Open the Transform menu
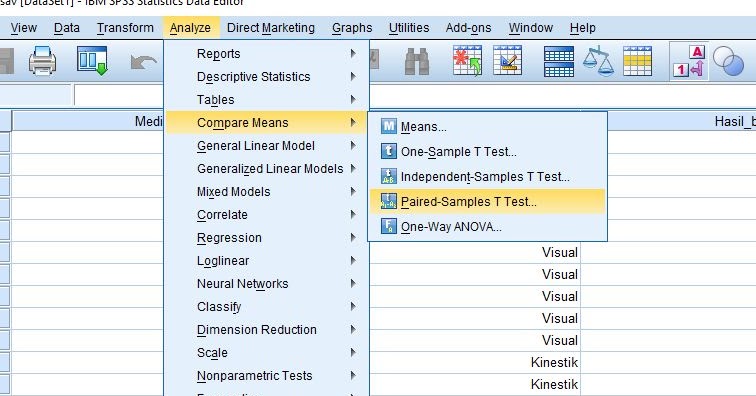The height and width of the screenshot is (396, 756). pos(125,28)
